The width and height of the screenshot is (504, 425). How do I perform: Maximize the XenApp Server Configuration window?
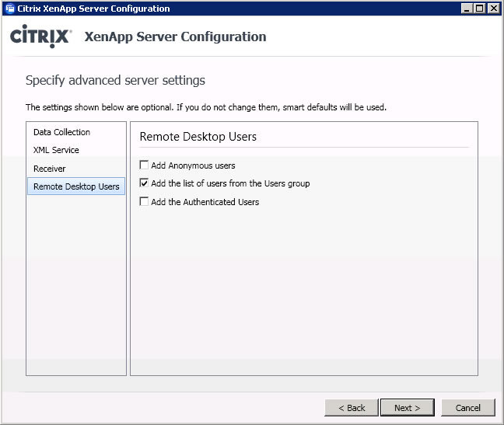pyautogui.click(x=479, y=8)
